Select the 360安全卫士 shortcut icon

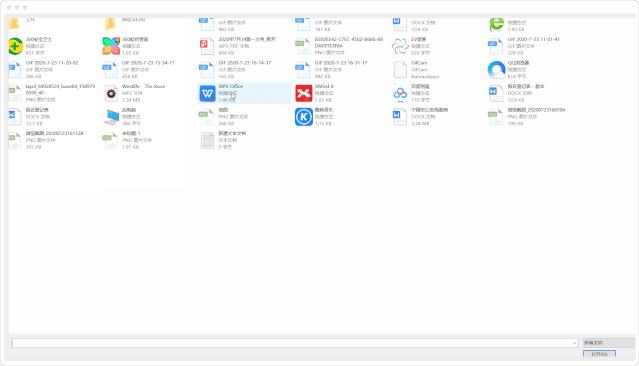[15, 46]
